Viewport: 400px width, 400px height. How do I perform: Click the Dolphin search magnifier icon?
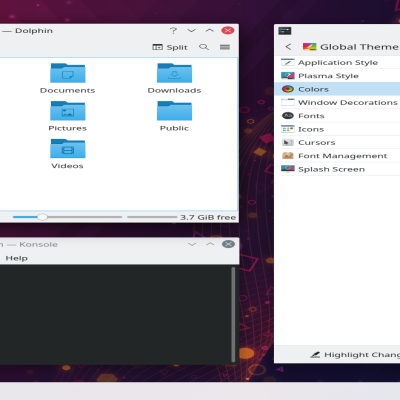click(x=204, y=47)
